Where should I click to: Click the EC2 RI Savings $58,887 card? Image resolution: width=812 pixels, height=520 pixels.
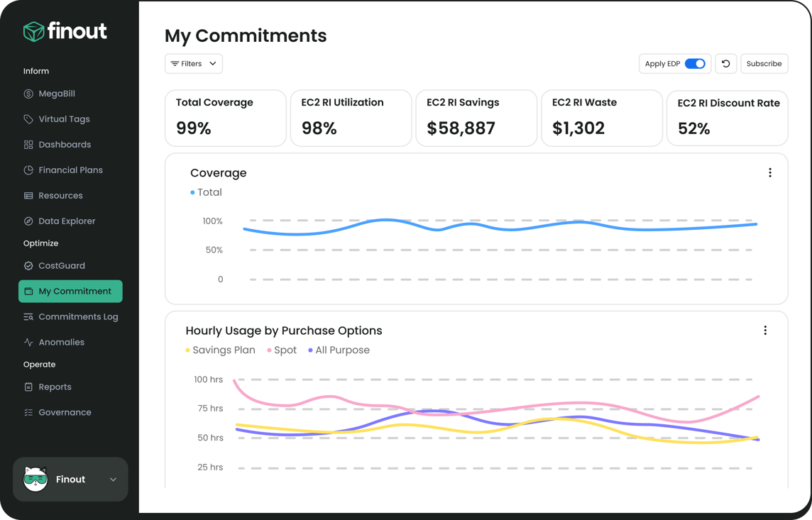click(x=476, y=118)
